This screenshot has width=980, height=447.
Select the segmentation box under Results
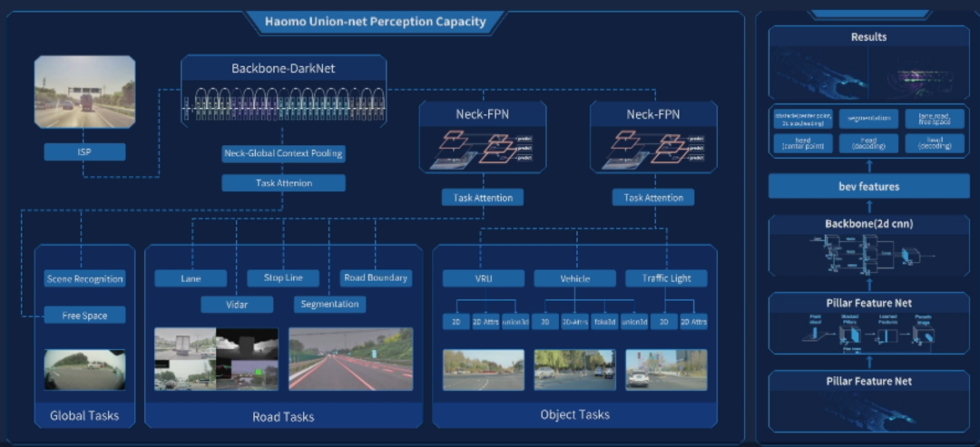tap(869, 118)
